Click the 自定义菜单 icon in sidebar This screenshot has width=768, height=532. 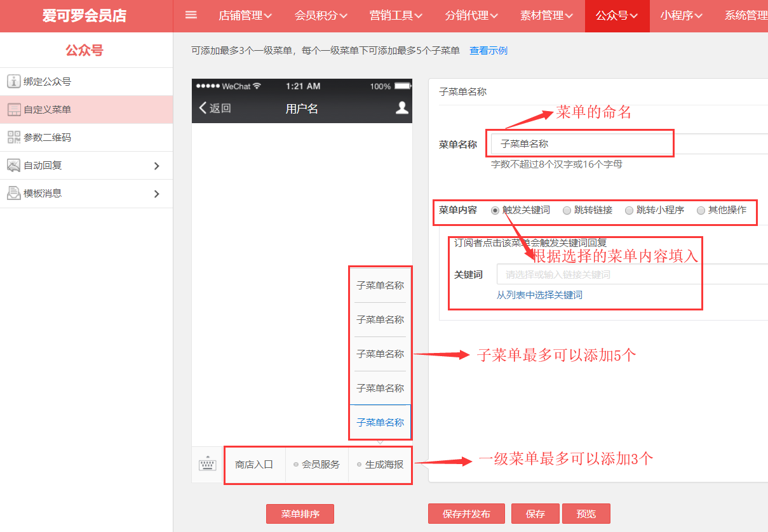13,110
